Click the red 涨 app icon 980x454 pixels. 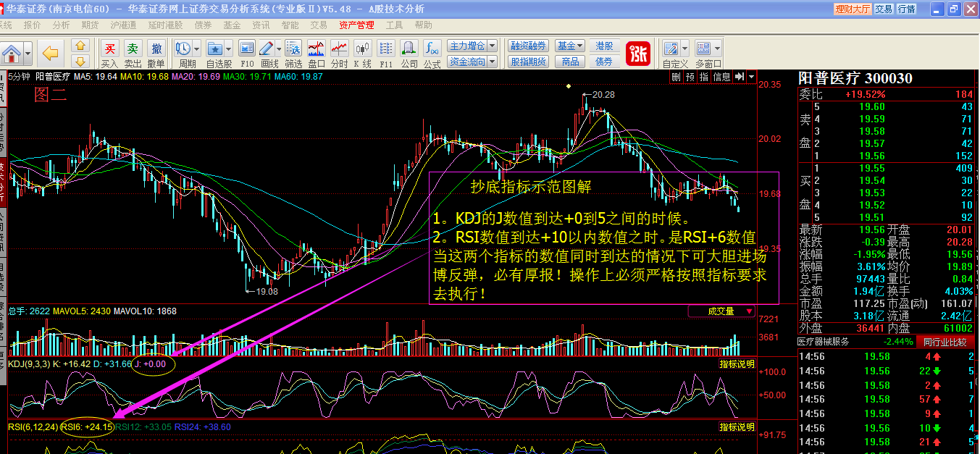[638, 54]
